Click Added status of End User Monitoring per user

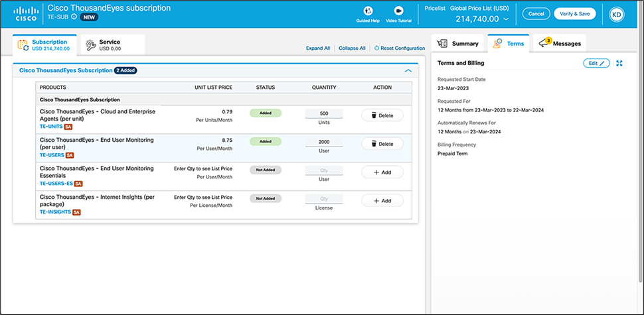[266, 141]
